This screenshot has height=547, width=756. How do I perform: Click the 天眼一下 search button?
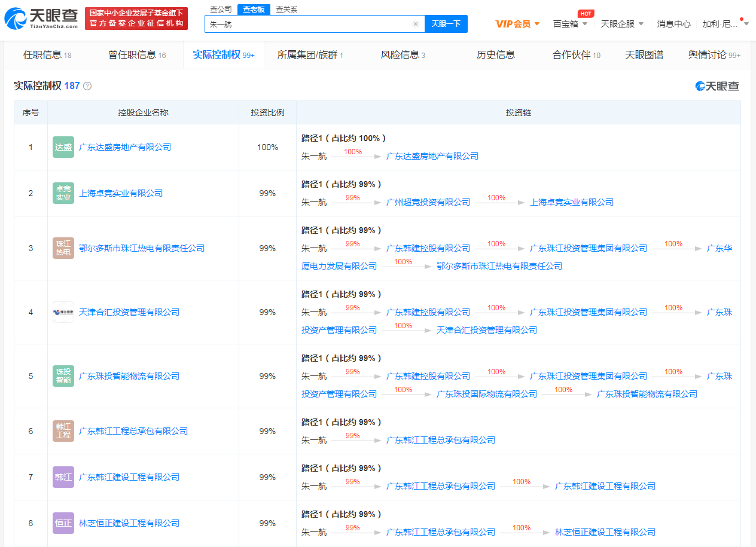[x=446, y=24]
